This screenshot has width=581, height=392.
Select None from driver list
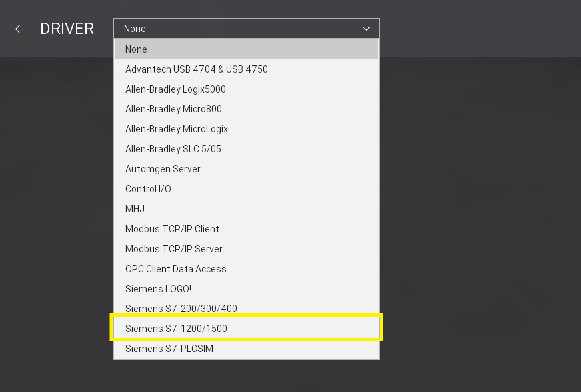(x=136, y=49)
